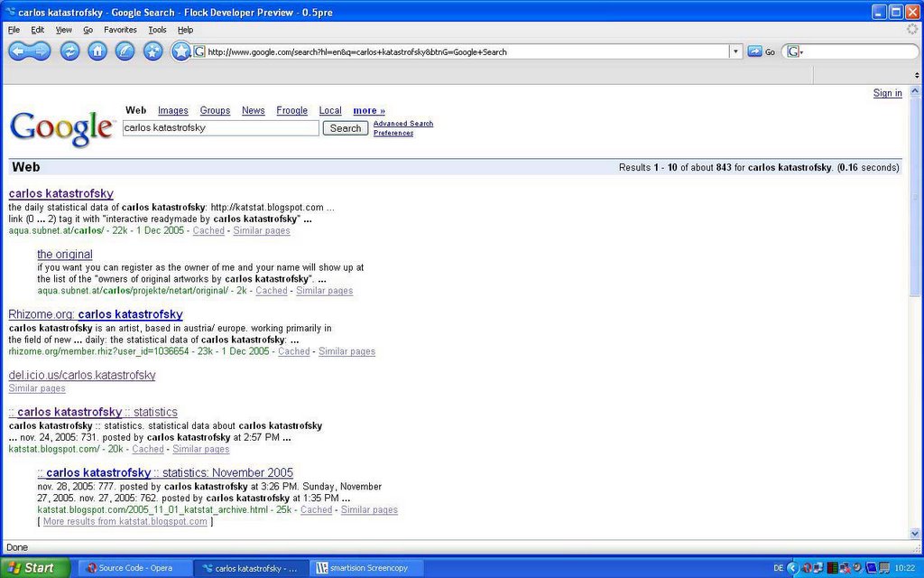
Task: Open 'the original' result link
Action: [65, 254]
